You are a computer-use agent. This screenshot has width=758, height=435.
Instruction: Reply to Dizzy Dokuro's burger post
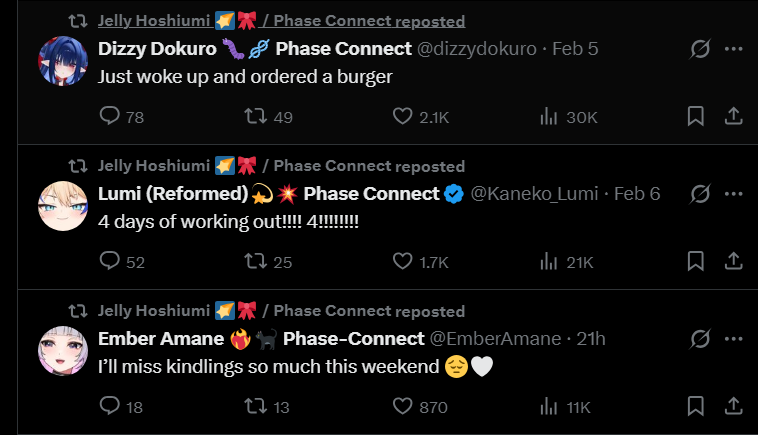(111, 117)
